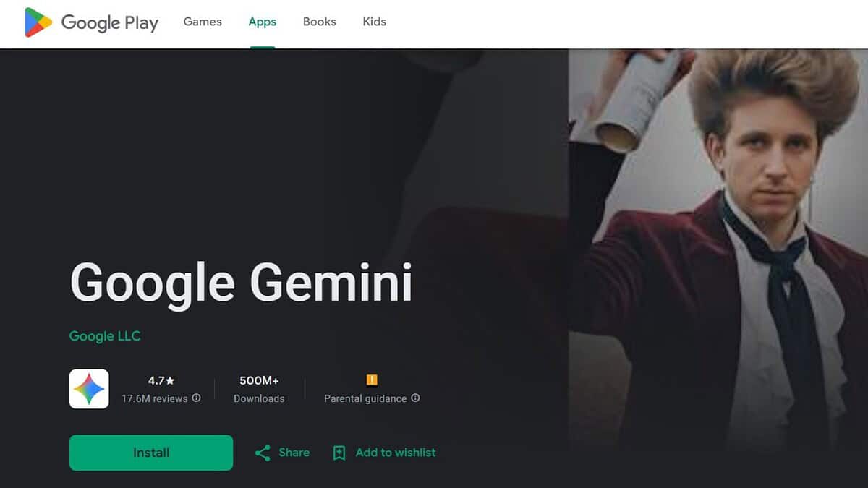
Task: Click the wishlist bookmark icon
Action: click(339, 453)
